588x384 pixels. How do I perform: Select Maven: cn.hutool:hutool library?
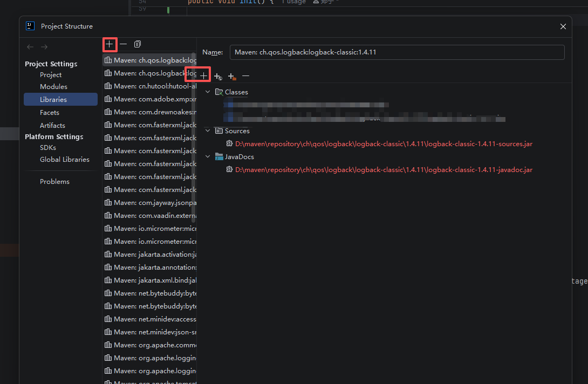(x=149, y=86)
